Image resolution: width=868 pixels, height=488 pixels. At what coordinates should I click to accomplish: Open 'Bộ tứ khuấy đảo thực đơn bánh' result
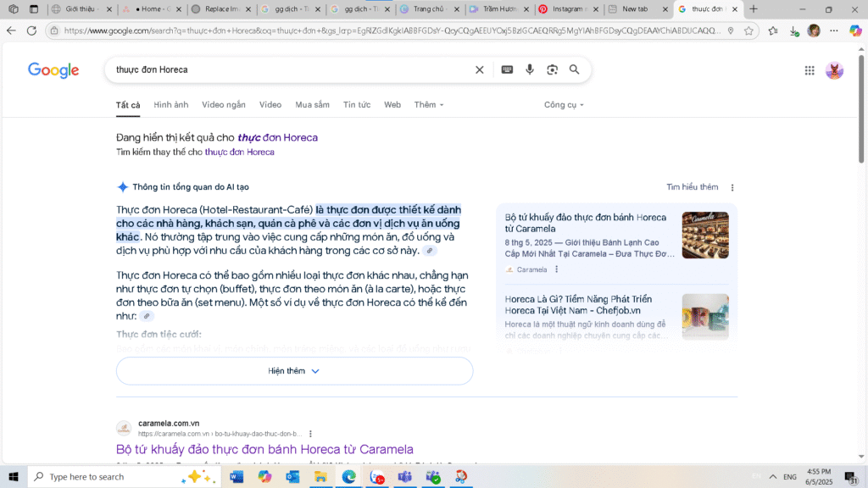pos(264,449)
